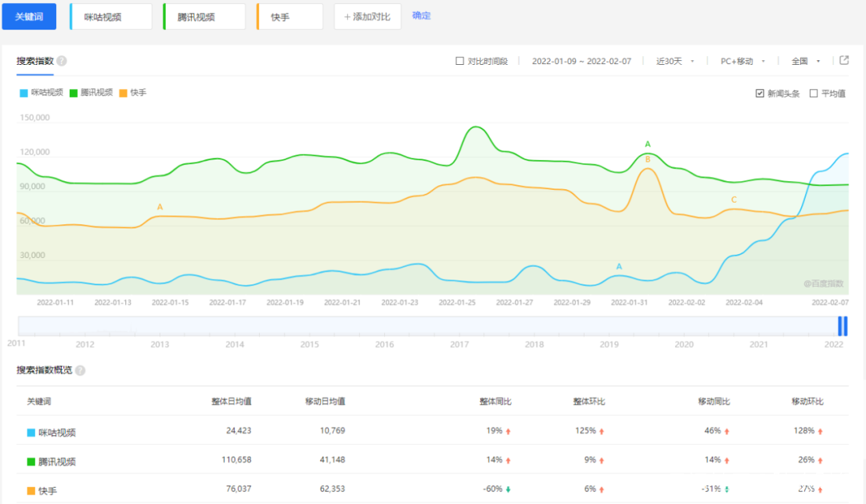Select the 关键词 tab button
Image resolution: width=866 pixels, height=504 pixels.
(29, 17)
